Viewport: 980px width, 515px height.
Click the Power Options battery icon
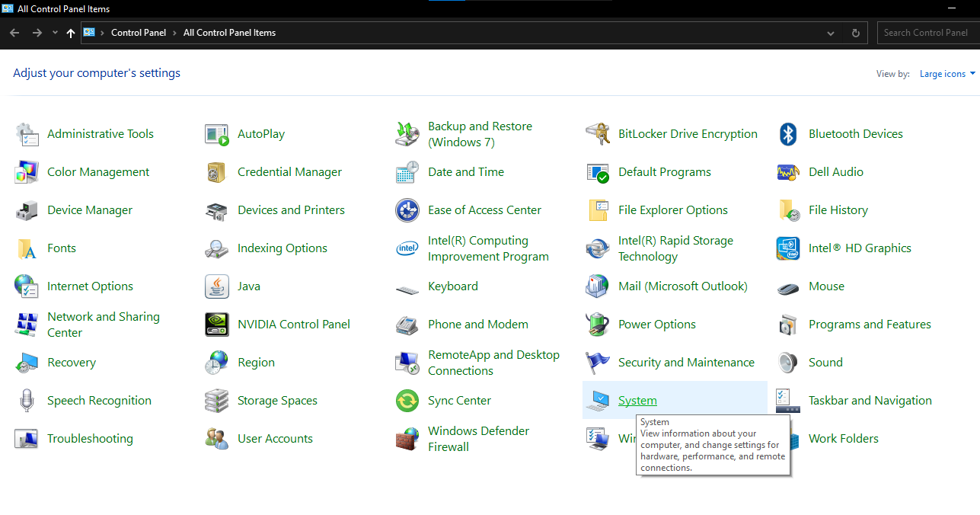click(x=598, y=325)
